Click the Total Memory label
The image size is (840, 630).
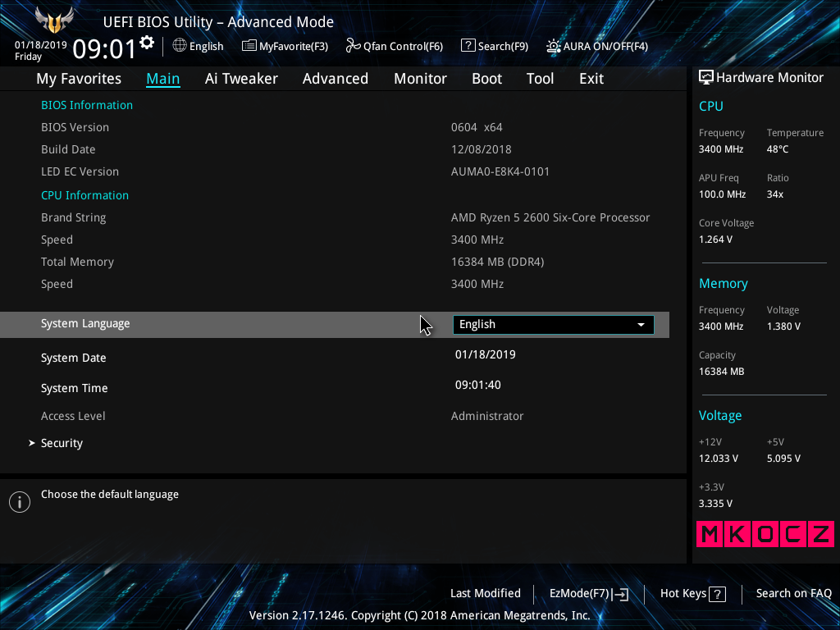point(78,262)
